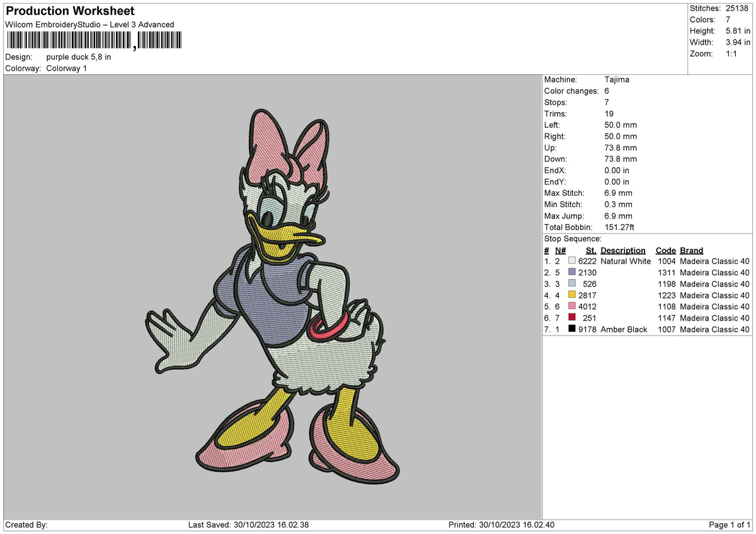The image size is (756, 534).
Task: Click the 'Created By:' footer label
Action: pyautogui.click(x=26, y=525)
